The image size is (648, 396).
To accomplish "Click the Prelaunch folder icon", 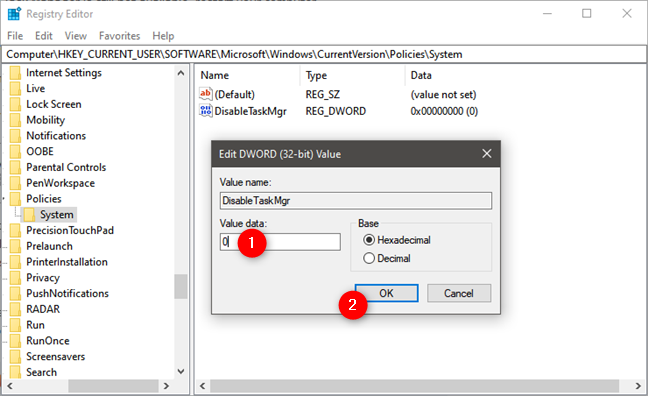I will 15,246.
